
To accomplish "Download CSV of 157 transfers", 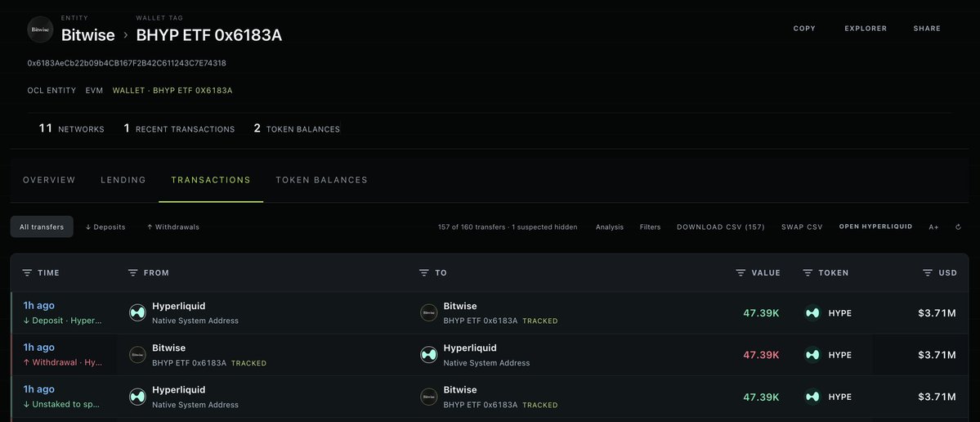I will pyautogui.click(x=721, y=227).
